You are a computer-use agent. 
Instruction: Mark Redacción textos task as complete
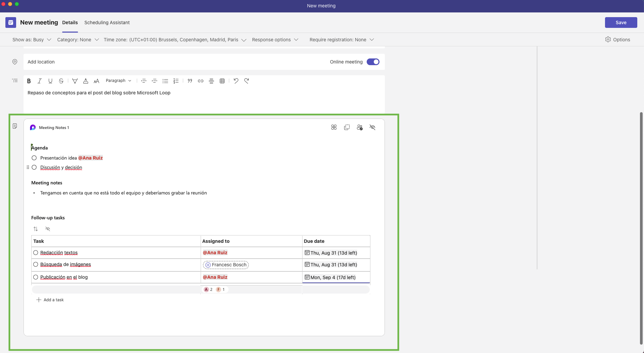tap(36, 253)
